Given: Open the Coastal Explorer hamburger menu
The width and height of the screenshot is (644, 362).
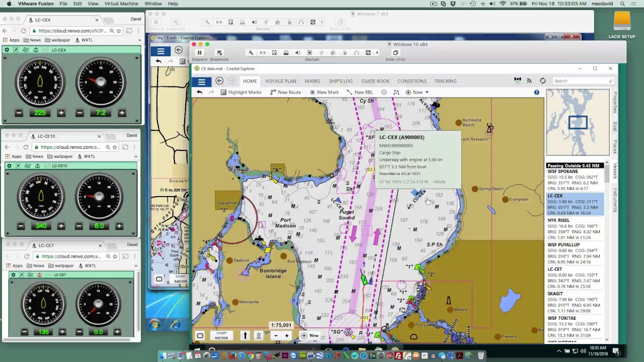Looking at the screenshot, I should tap(201, 81).
